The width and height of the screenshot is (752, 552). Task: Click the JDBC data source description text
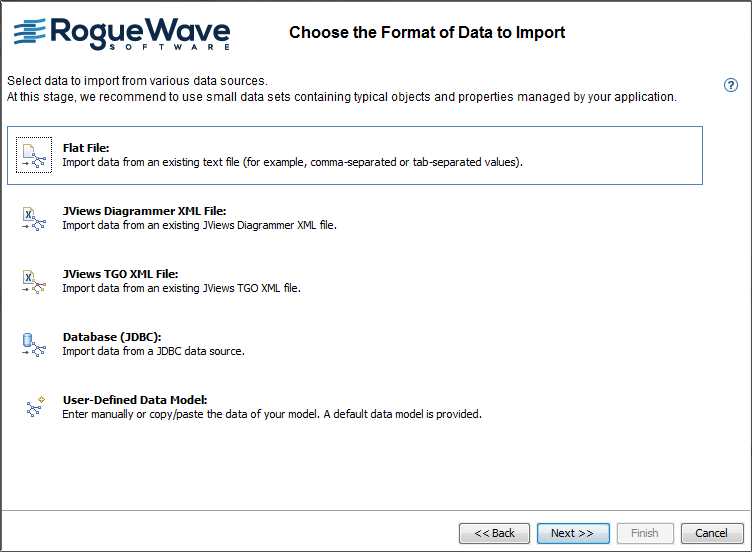click(x=153, y=351)
